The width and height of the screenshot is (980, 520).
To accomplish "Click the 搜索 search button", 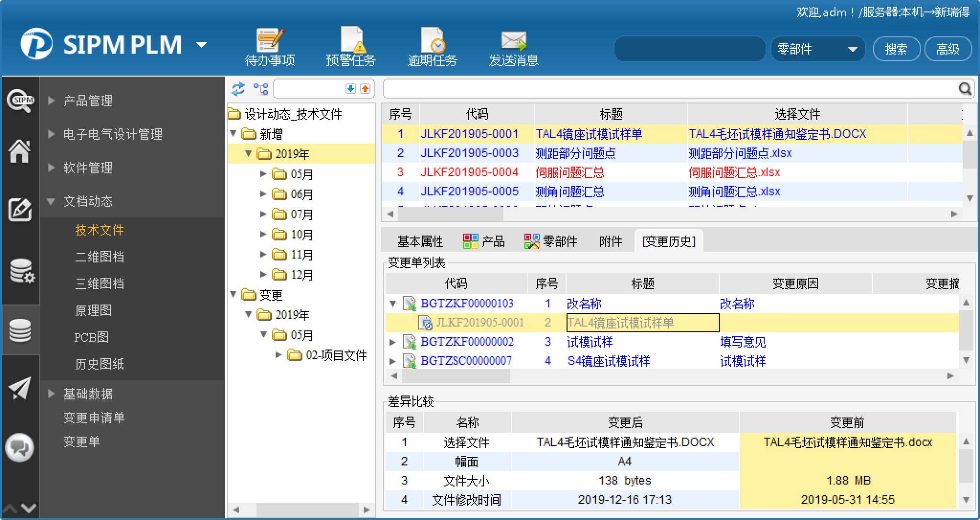I will tap(896, 49).
